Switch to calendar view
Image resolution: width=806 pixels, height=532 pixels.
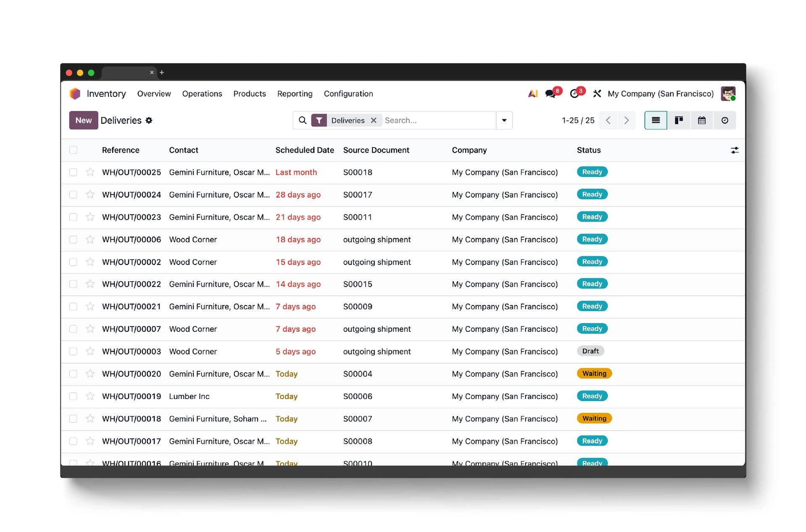pyautogui.click(x=702, y=120)
